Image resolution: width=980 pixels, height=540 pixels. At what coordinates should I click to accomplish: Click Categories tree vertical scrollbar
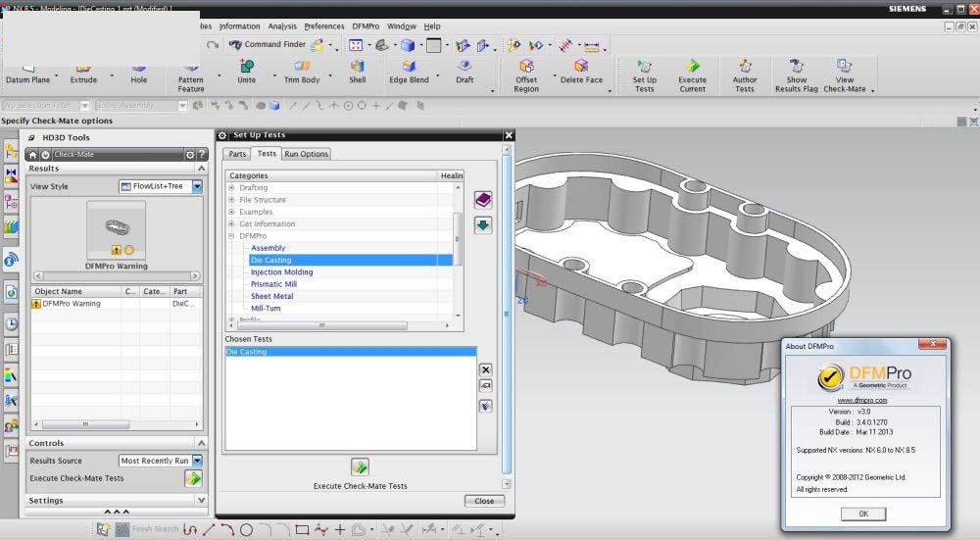[x=457, y=239]
